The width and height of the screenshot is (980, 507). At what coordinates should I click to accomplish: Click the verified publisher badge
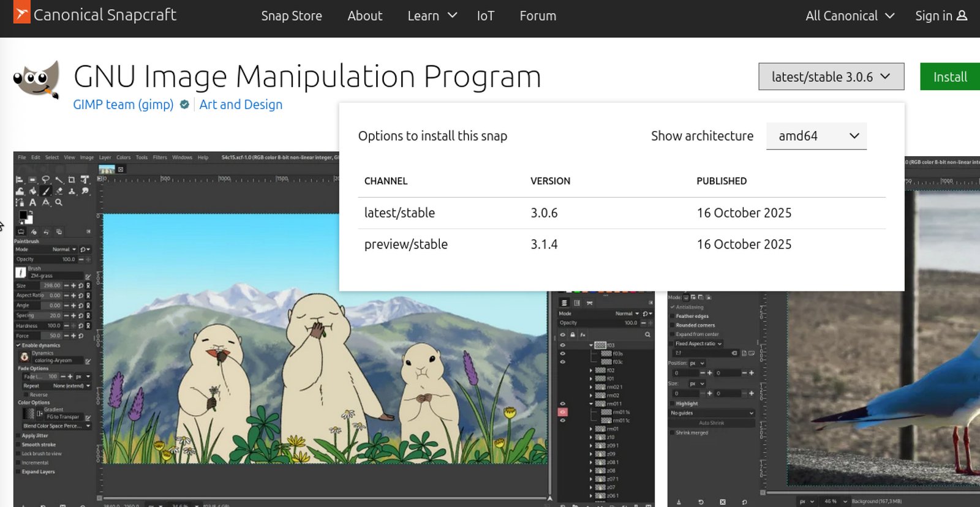[x=184, y=105]
